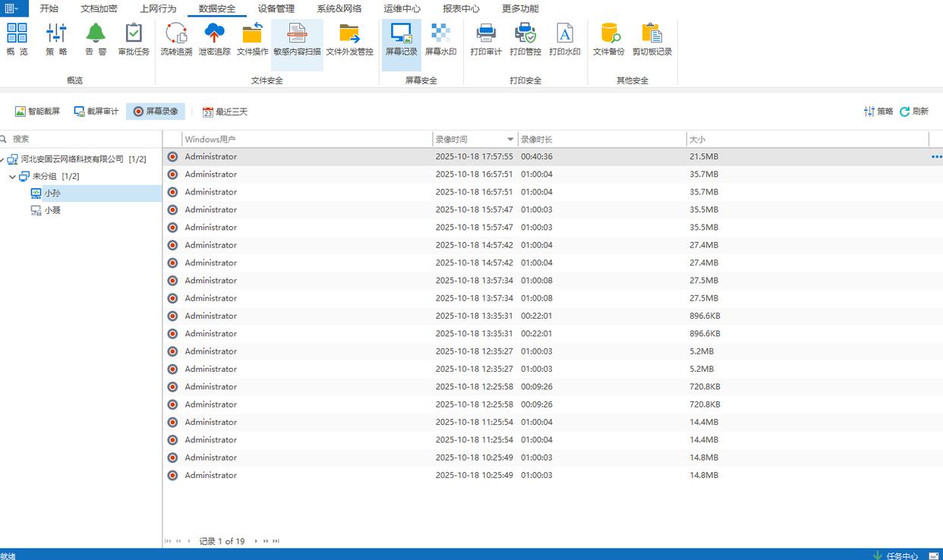The image size is (943, 560).
Task: Switch to 智能截屏 view
Action: pos(37,112)
